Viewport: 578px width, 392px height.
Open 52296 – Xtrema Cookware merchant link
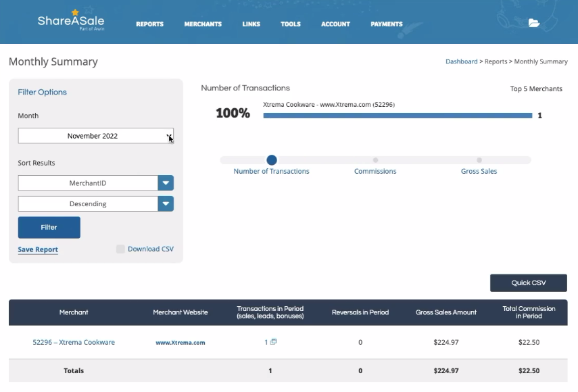click(x=74, y=342)
